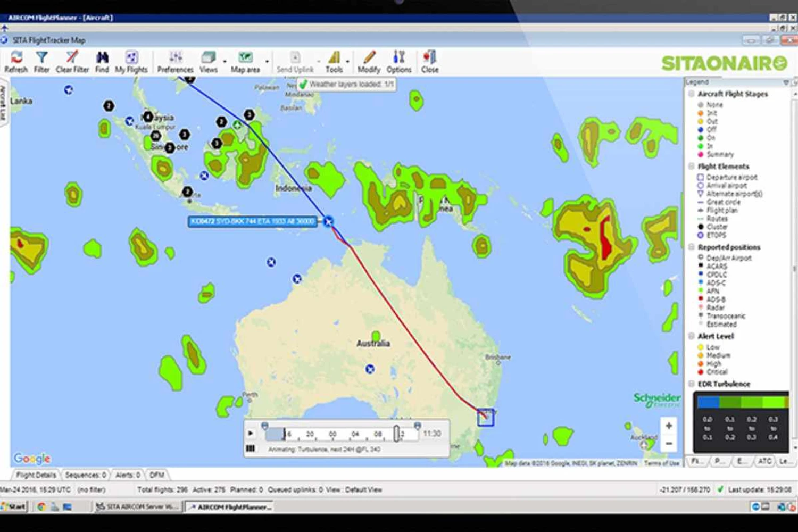Viewport: 798px width, 532px height.
Task: Click the Refresh toolbar icon
Action: coord(16,62)
